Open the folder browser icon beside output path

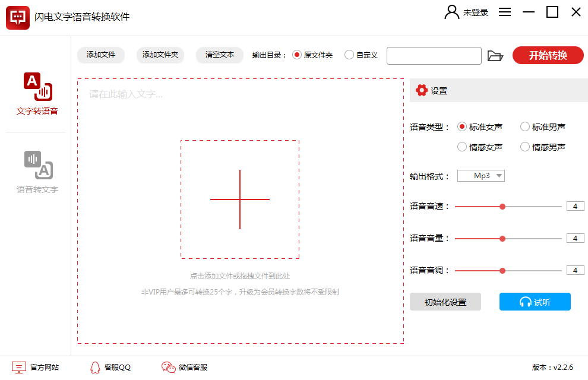point(497,55)
